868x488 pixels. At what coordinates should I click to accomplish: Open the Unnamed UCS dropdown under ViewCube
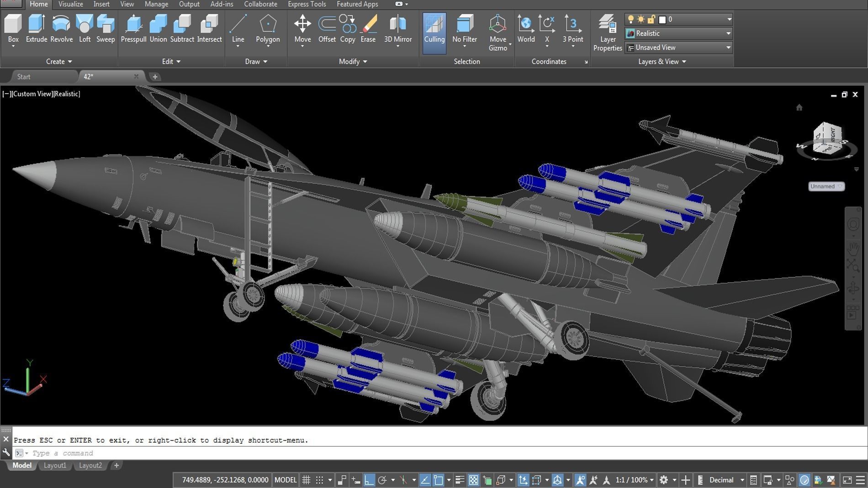click(x=826, y=186)
